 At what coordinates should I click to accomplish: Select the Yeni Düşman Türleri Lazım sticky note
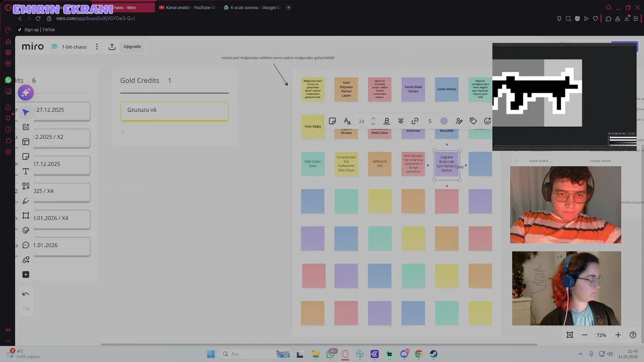pos(346,89)
